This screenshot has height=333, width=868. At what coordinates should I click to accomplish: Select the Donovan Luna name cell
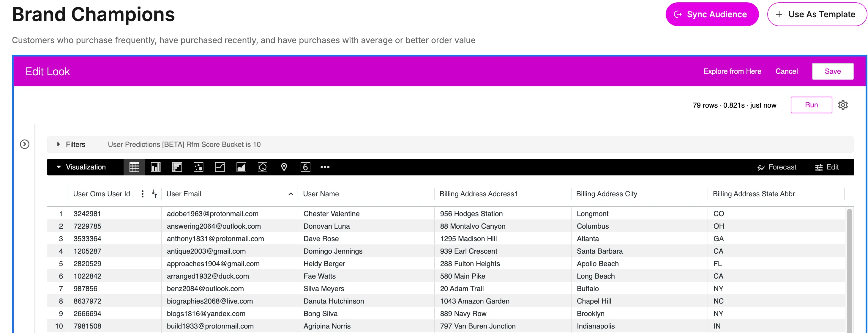tap(366, 226)
